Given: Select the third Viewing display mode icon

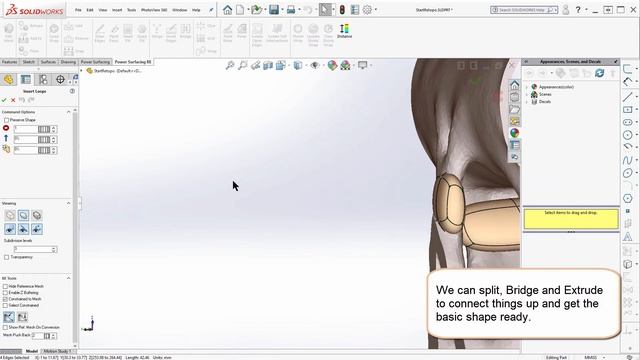Looking at the screenshot, I should pyautogui.click(x=37, y=215).
